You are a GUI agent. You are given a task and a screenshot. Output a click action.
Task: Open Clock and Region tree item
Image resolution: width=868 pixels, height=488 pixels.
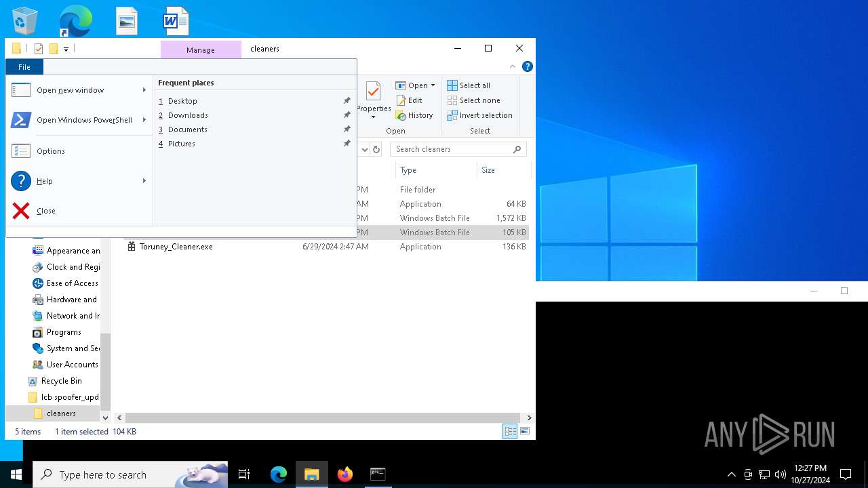[x=66, y=267]
